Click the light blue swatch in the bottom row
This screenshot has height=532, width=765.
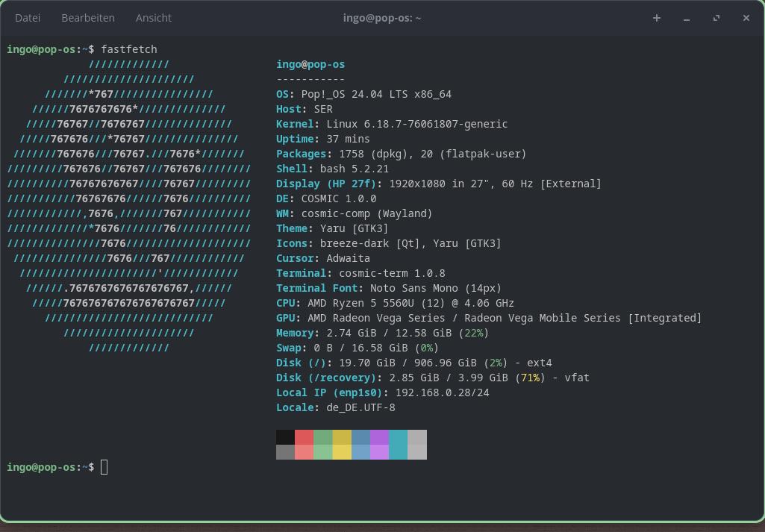(360, 452)
